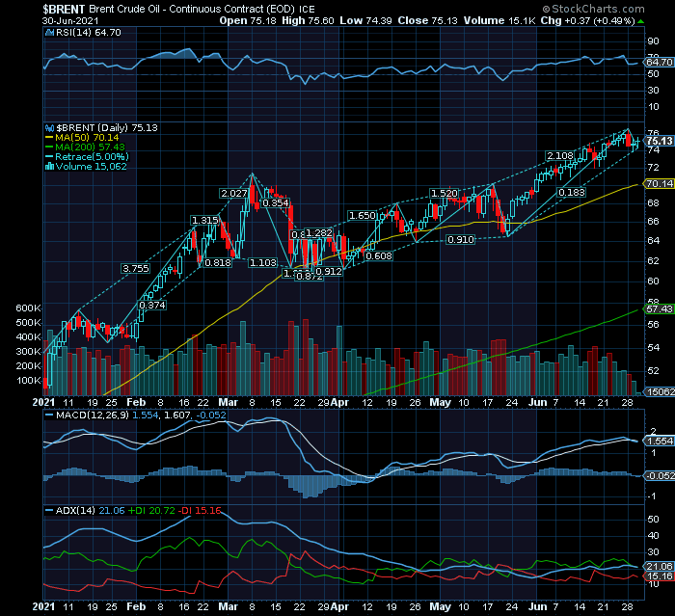Click the "Jun" label on the price chart date axis
675x616 pixels.
[537, 403]
